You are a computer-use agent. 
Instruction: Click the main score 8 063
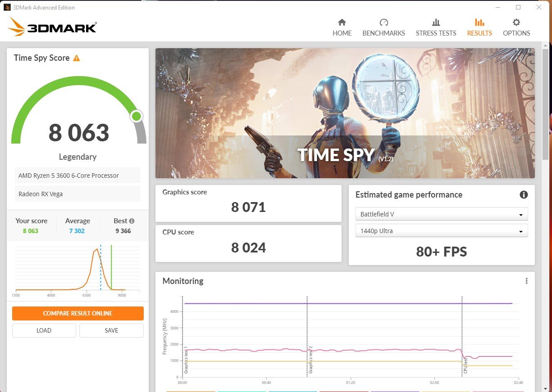coord(79,133)
